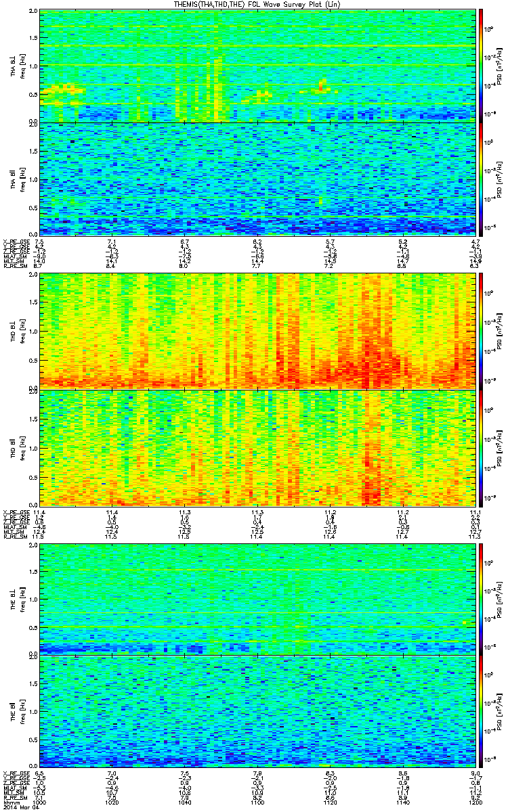Click the color bar beside THE B-parallel panel
This screenshot has height=812, width=508.
point(480,710)
